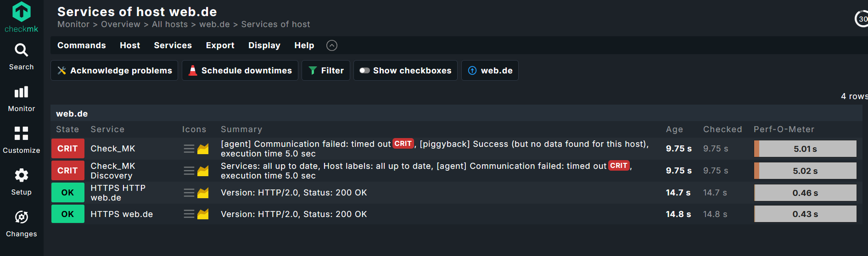Toggle Show checkboxes switch

point(364,71)
